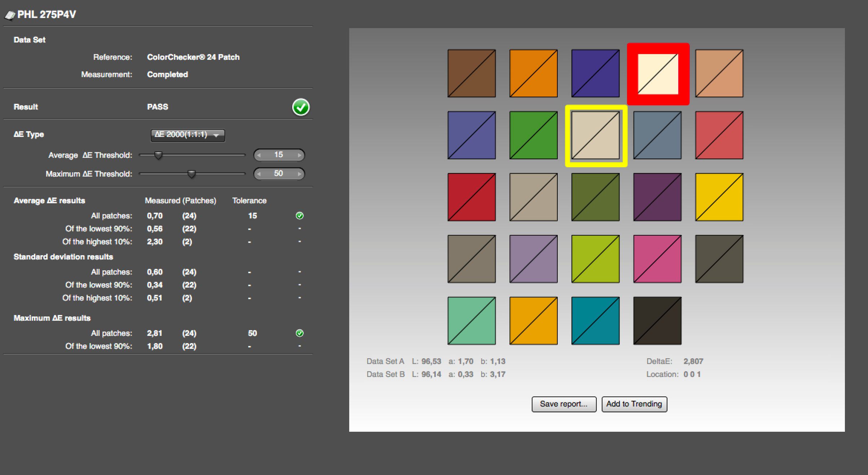This screenshot has height=475, width=868.
Task: Click the Maximum ΔE Threshold value field 50
Action: (x=279, y=174)
